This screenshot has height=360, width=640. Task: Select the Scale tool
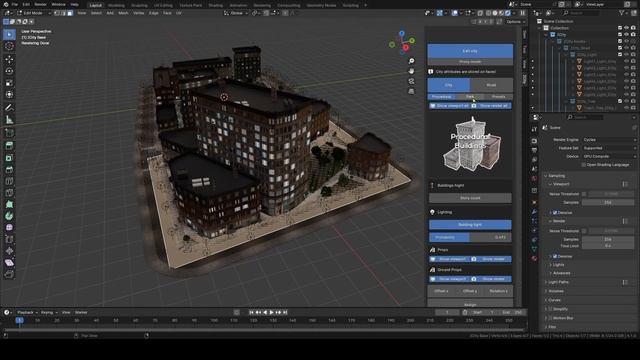point(9,83)
